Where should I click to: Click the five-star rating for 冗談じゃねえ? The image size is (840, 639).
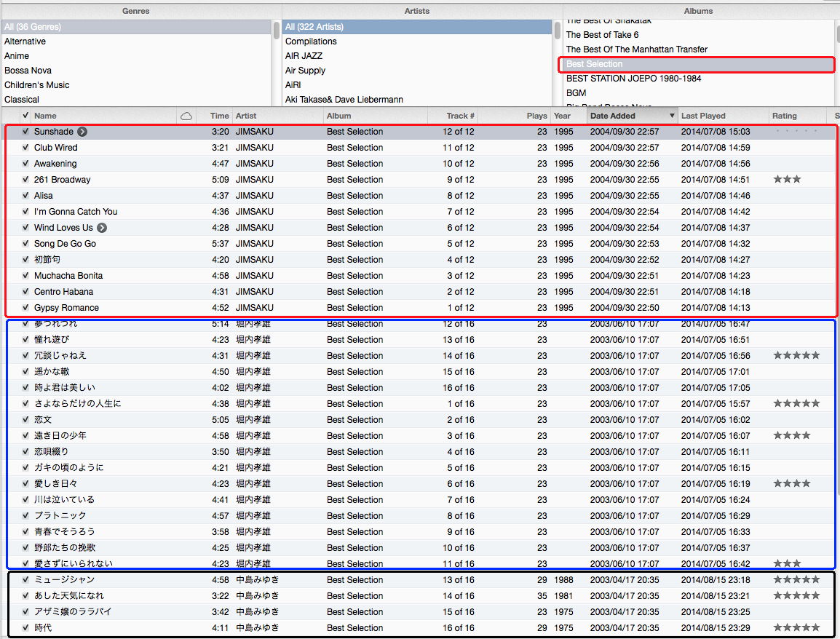click(x=796, y=356)
